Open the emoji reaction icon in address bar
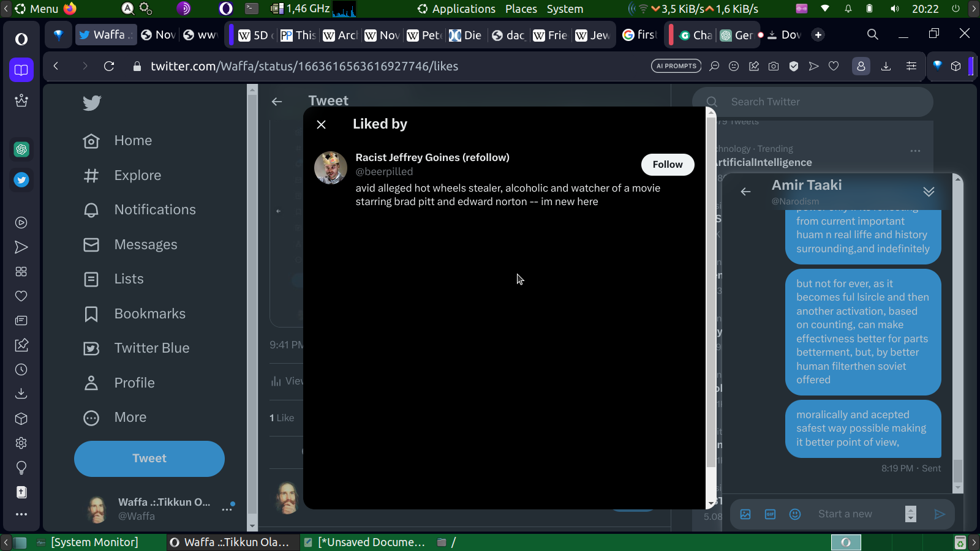This screenshot has height=551, width=980. pos(734,66)
